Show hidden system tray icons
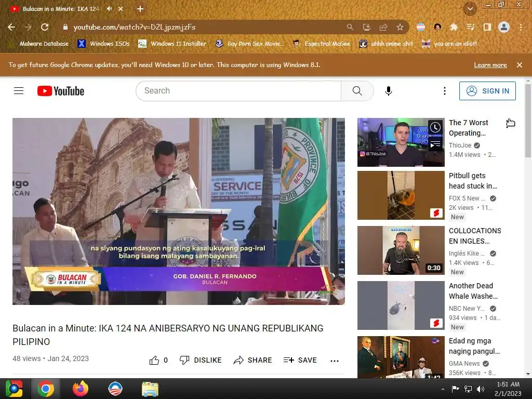The width and height of the screenshot is (532, 399). coord(443,389)
